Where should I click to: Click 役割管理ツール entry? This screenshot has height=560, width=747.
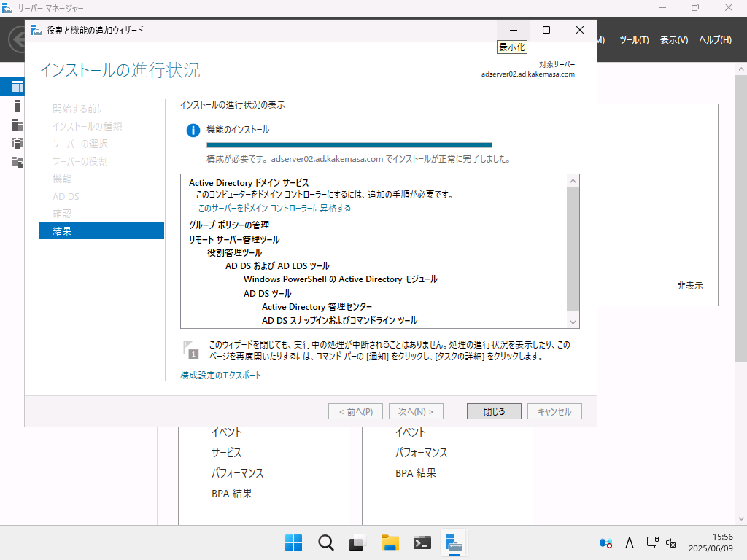tap(234, 253)
